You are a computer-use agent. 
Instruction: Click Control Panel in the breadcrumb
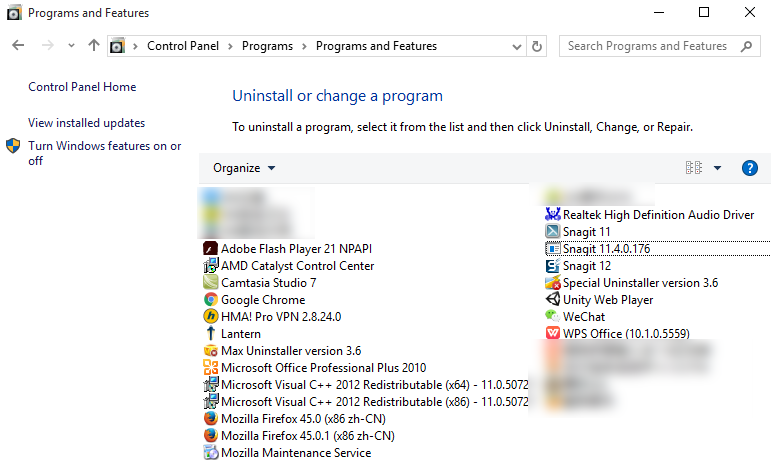point(183,46)
